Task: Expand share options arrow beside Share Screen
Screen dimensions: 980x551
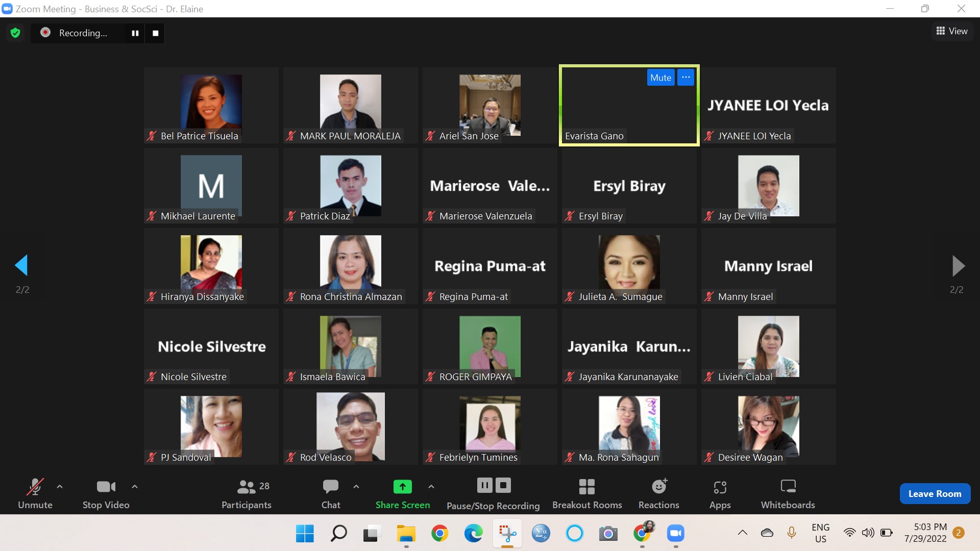Action: click(431, 487)
